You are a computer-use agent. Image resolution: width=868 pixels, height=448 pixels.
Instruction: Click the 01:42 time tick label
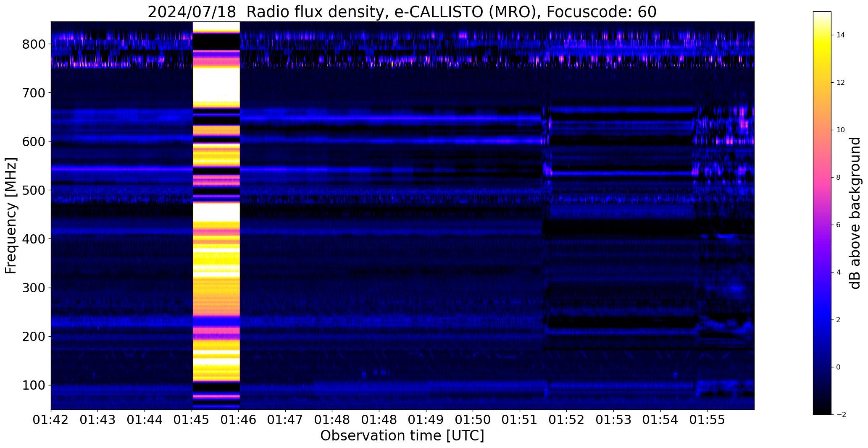point(51,420)
